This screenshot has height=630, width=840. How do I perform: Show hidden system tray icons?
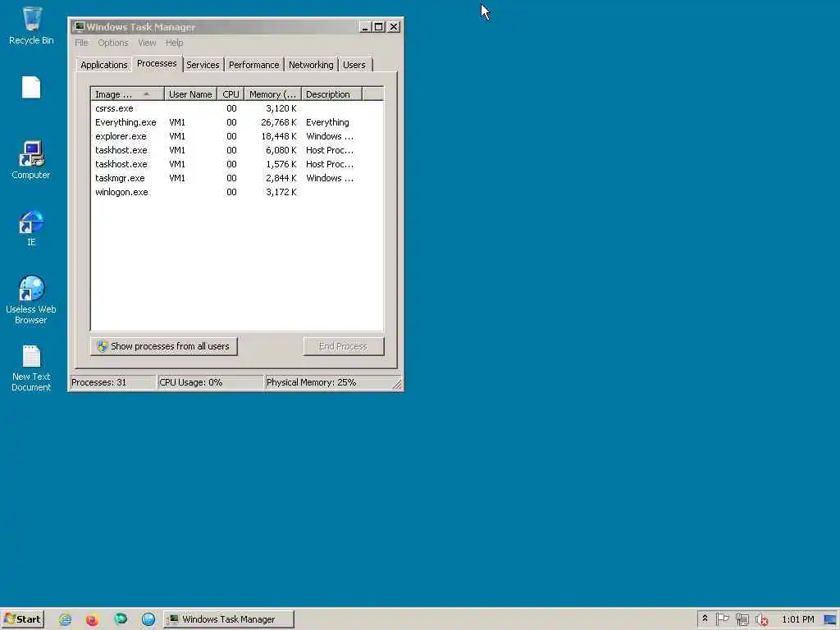pyautogui.click(x=705, y=619)
